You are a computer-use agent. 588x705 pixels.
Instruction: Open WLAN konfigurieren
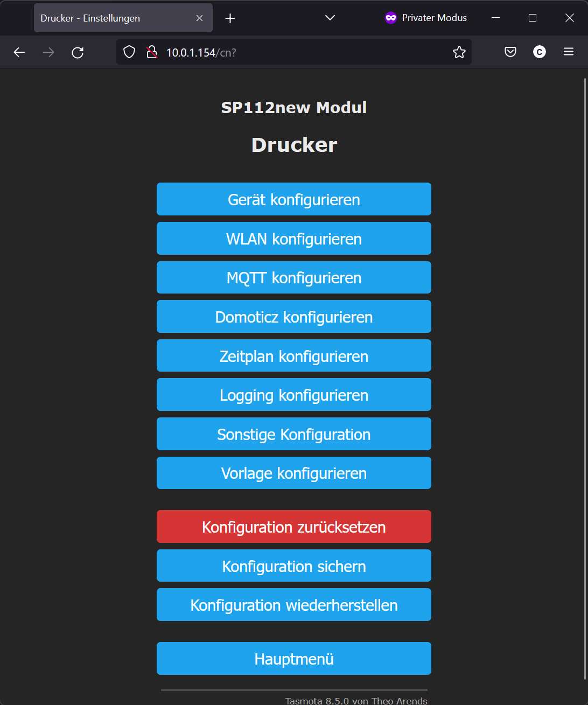pyautogui.click(x=294, y=239)
